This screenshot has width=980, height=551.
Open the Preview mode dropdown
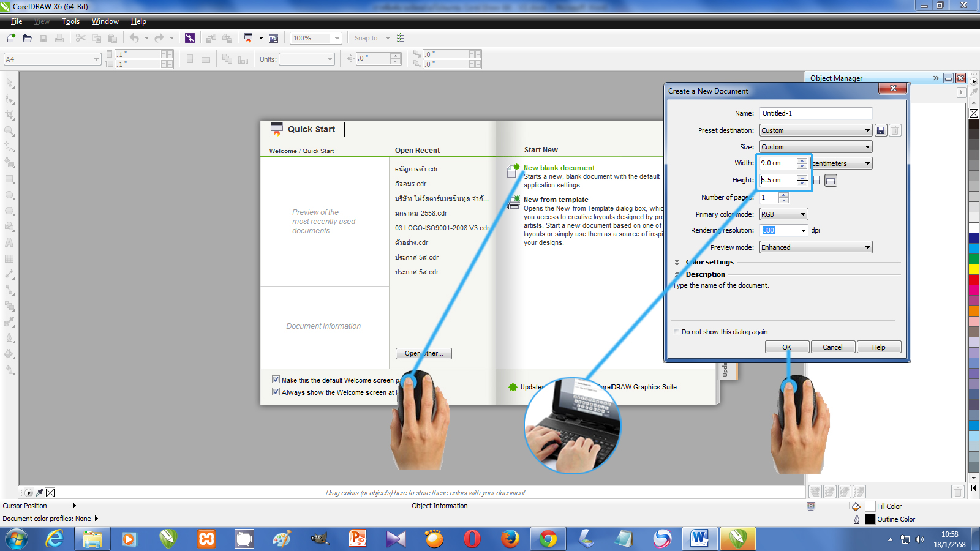815,247
